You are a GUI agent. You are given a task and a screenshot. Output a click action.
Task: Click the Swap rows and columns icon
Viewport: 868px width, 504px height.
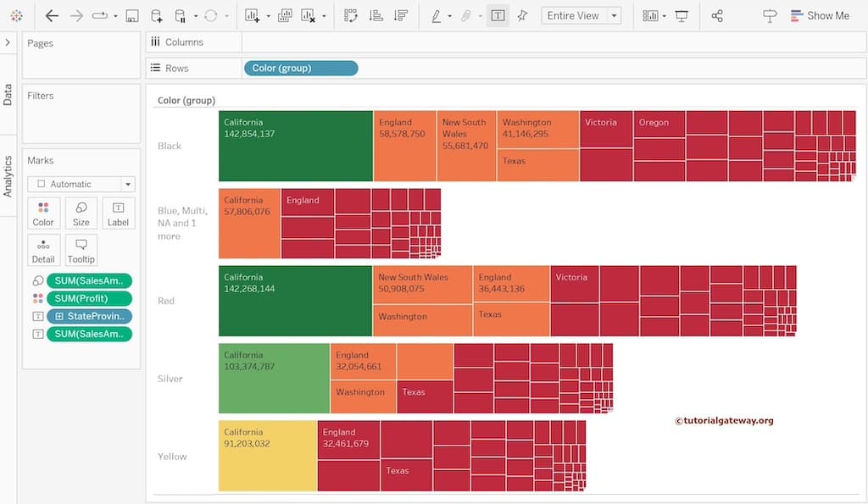(351, 16)
